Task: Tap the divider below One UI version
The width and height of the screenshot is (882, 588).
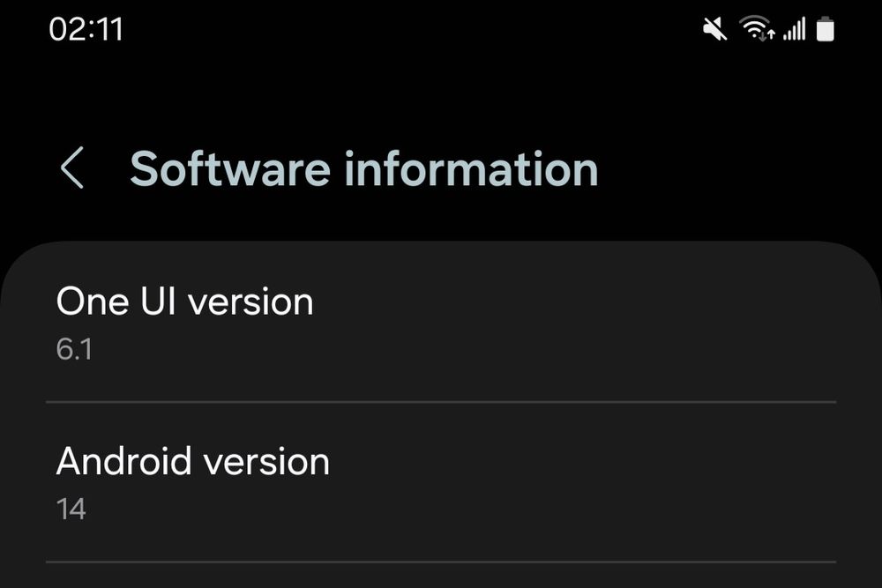Action: pos(441,402)
